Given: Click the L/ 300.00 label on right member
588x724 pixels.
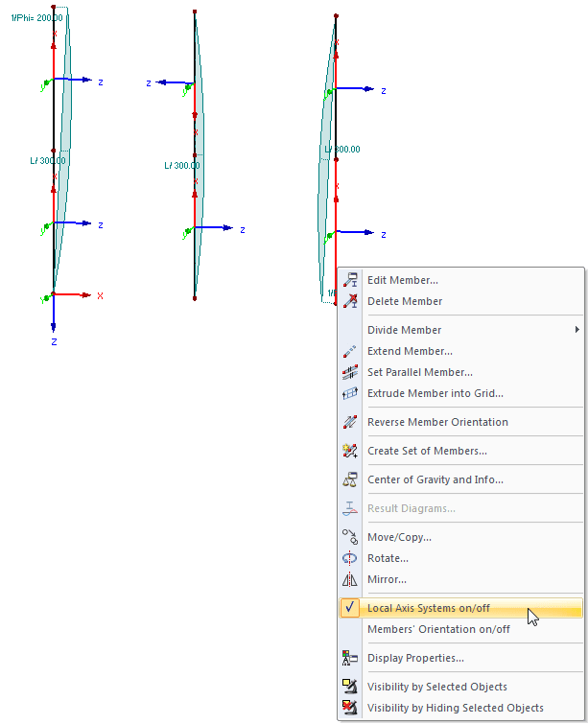Looking at the screenshot, I should (x=342, y=150).
